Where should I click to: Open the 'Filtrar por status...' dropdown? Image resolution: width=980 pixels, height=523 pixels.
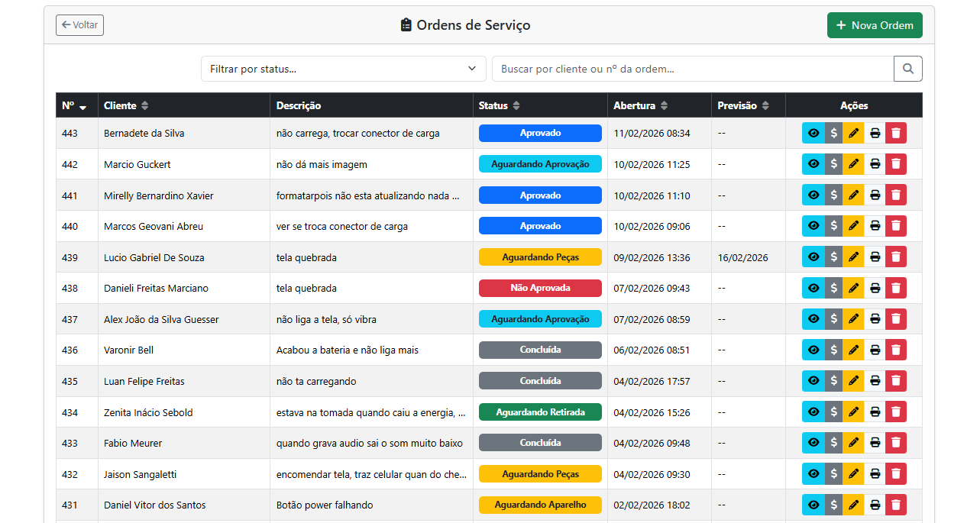[343, 68]
